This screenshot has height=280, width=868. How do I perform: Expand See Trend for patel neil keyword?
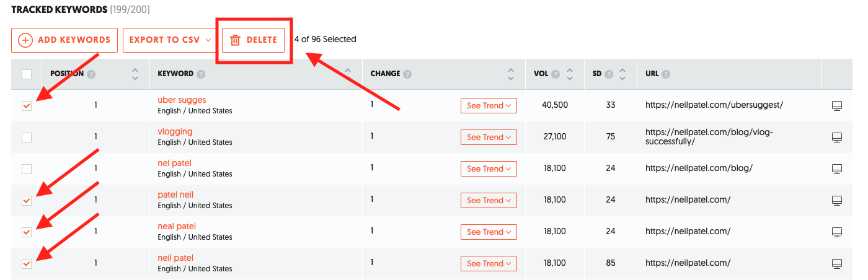tap(489, 201)
